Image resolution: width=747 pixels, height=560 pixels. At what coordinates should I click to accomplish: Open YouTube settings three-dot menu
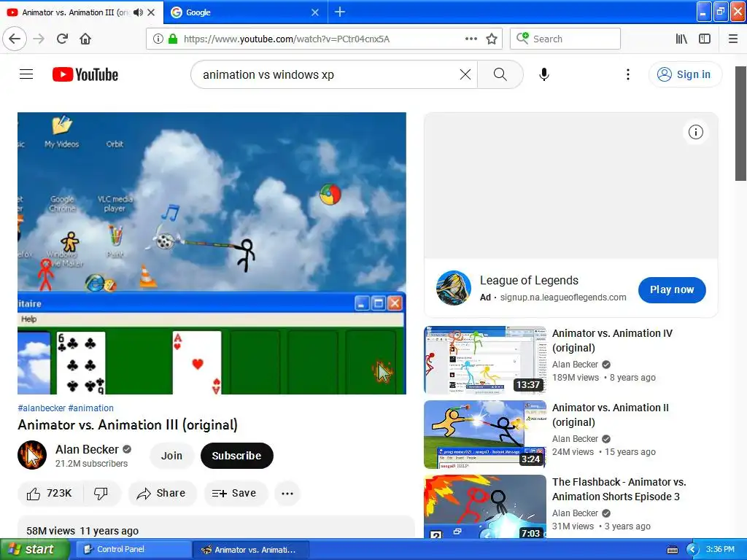coord(628,74)
